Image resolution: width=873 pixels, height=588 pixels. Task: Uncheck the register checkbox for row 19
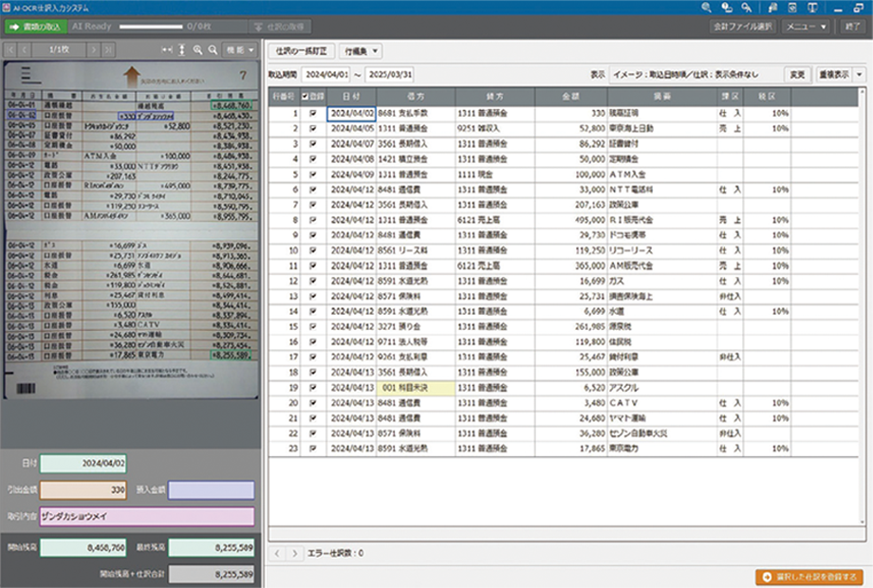pyautogui.click(x=313, y=388)
